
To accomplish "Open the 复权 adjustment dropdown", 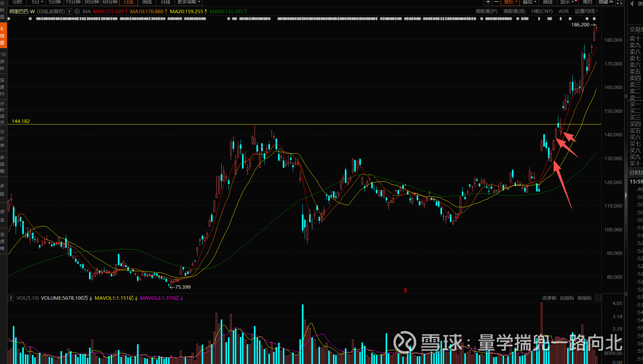I will pos(511,2).
